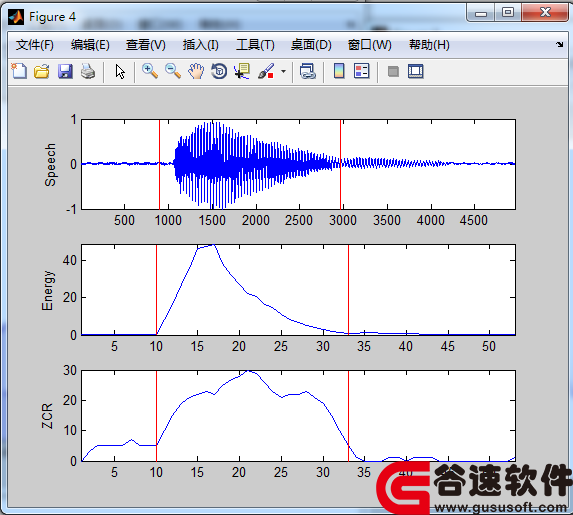Activate the Zoom In magnifier
Image resolution: width=573 pixels, height=515 pixels.
pyautogui.click(x=150, y=71)
